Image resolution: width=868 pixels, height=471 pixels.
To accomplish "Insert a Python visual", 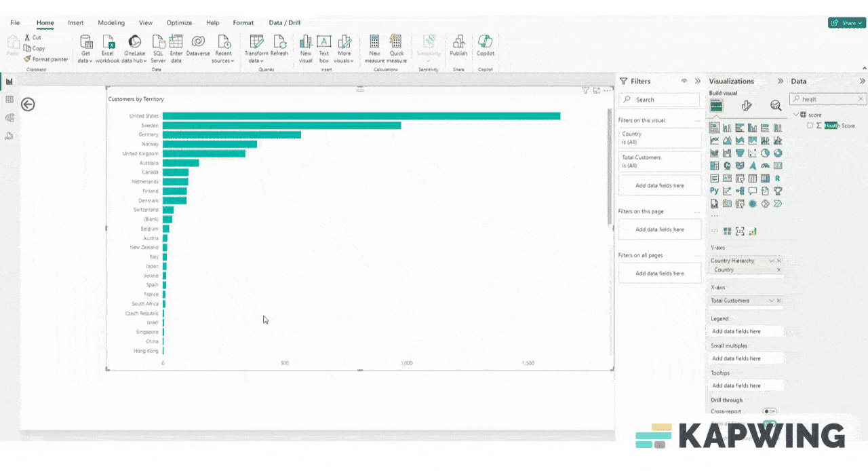I will point(714,191).
